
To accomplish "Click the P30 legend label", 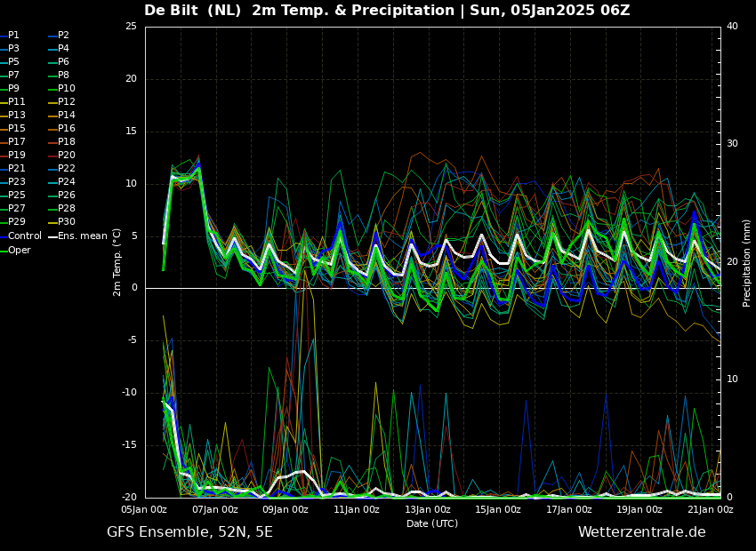I will pyautogui.click(x=62, y=222).
